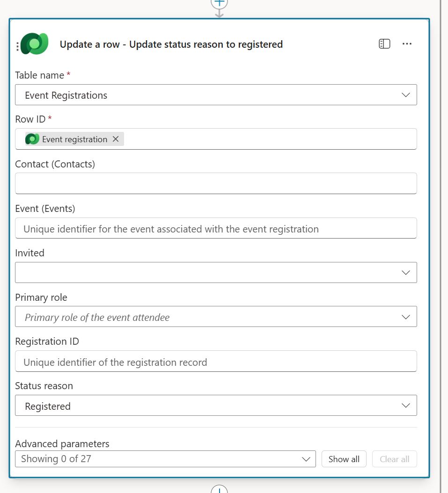The height and width of the screenshot is (493, 448).
Task: Click the Contact (Contacts) input field
Action: [215, 183]
